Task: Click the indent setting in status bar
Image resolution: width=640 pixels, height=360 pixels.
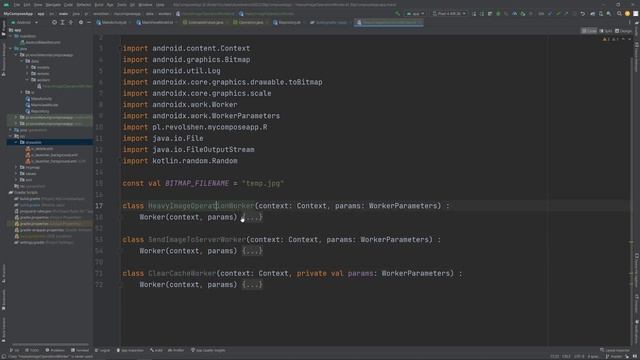Action: (592, 357)
